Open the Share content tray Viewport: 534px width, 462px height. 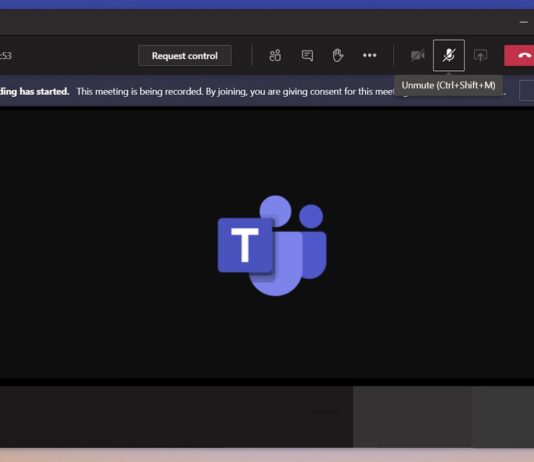[480, 55]
